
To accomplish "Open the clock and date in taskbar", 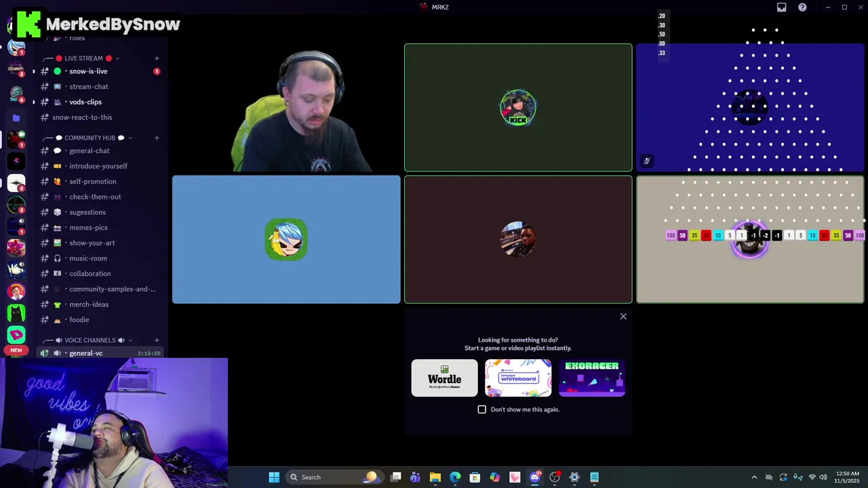I will click(x=848, y=477).
